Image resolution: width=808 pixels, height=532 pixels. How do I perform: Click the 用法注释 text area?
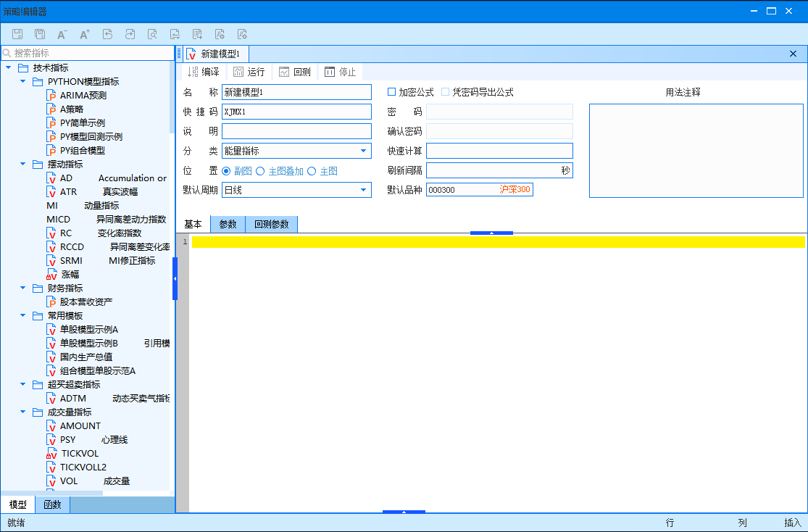click(696, 151)
